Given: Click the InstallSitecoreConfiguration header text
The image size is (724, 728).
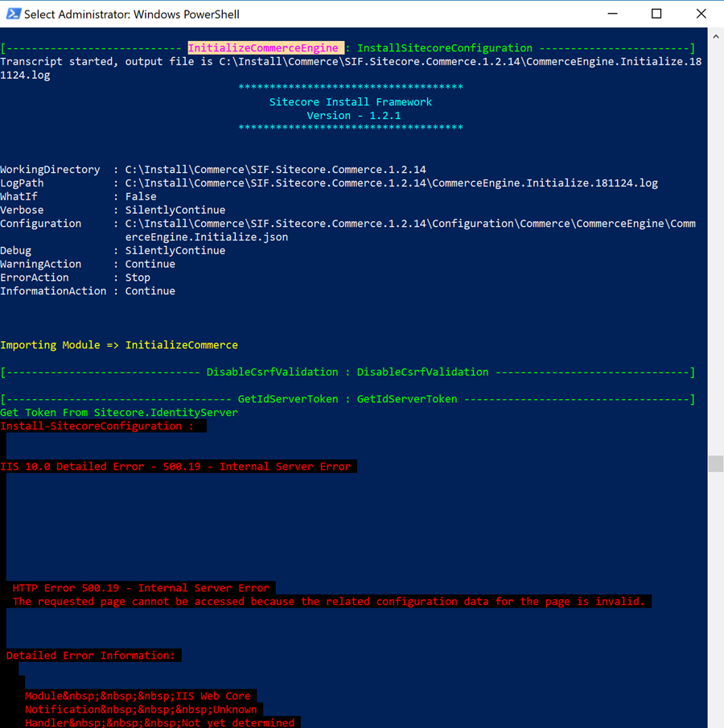Looking at the screenshot, I should [x=444, y=47].
